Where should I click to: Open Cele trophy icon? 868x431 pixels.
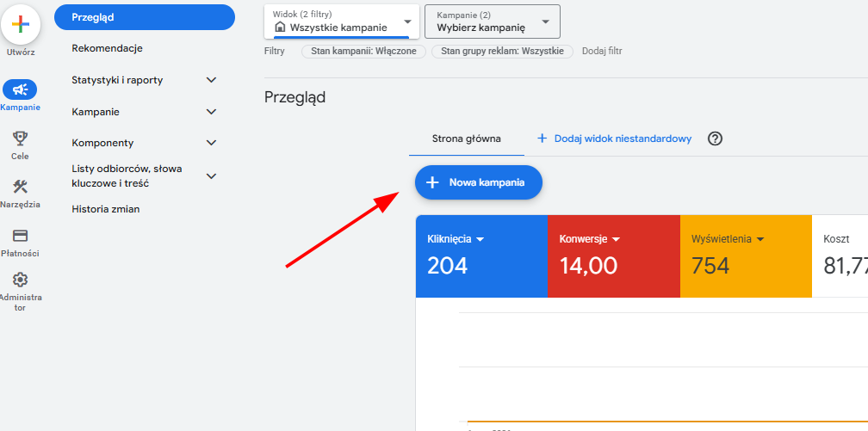[x=20, y=139]
